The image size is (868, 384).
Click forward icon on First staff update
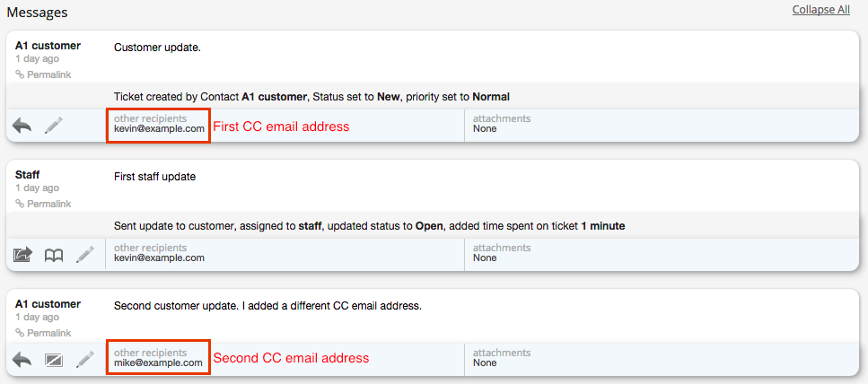click(22, 255)
